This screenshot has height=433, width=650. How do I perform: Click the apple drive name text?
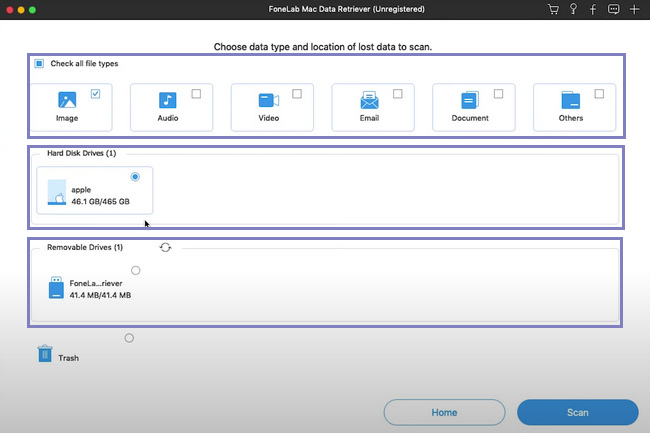pyautogui.click(x=81, y=190)
